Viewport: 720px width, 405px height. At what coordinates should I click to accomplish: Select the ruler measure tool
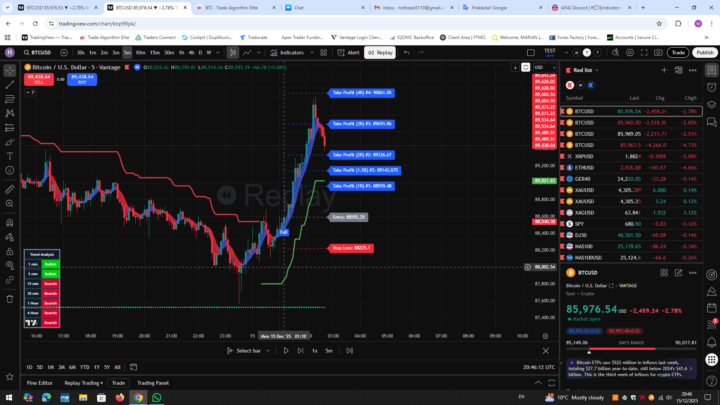click(x=10, y=189)
